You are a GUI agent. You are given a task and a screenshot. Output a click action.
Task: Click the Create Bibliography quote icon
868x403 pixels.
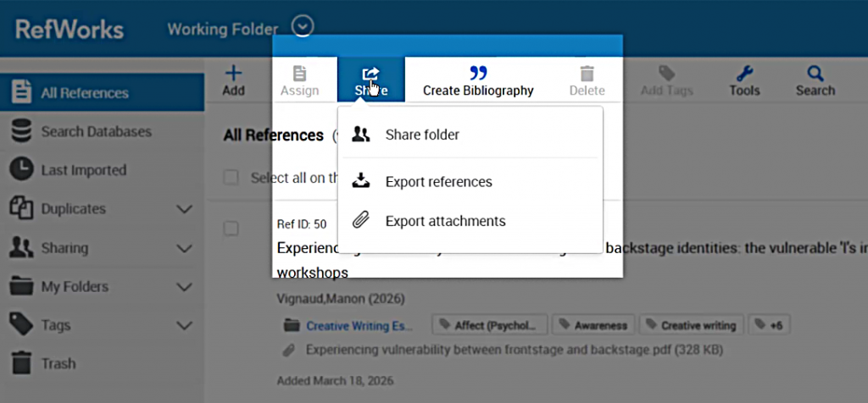coord(478,74)
